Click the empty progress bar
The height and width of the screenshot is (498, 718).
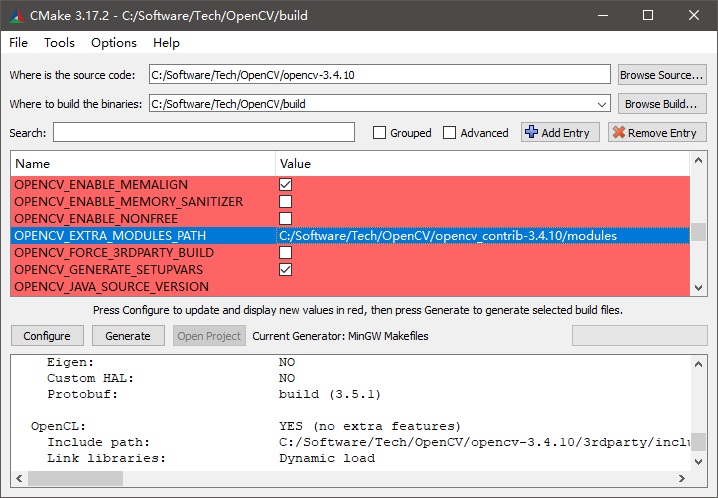[x=640, y=336]
